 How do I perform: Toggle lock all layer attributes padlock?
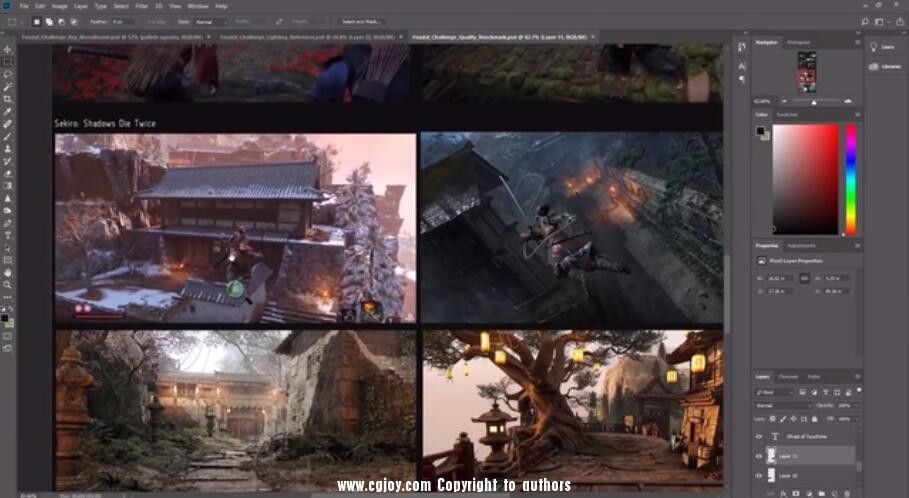point(815,419)
